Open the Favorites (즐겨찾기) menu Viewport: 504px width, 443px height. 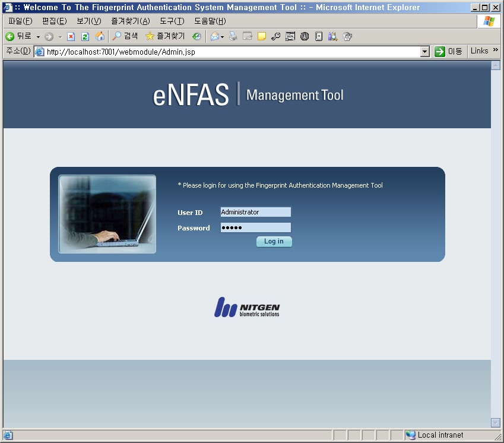point(131,21)
